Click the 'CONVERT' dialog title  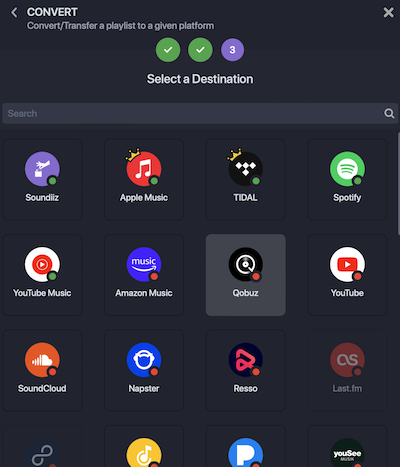click(52, 12)
